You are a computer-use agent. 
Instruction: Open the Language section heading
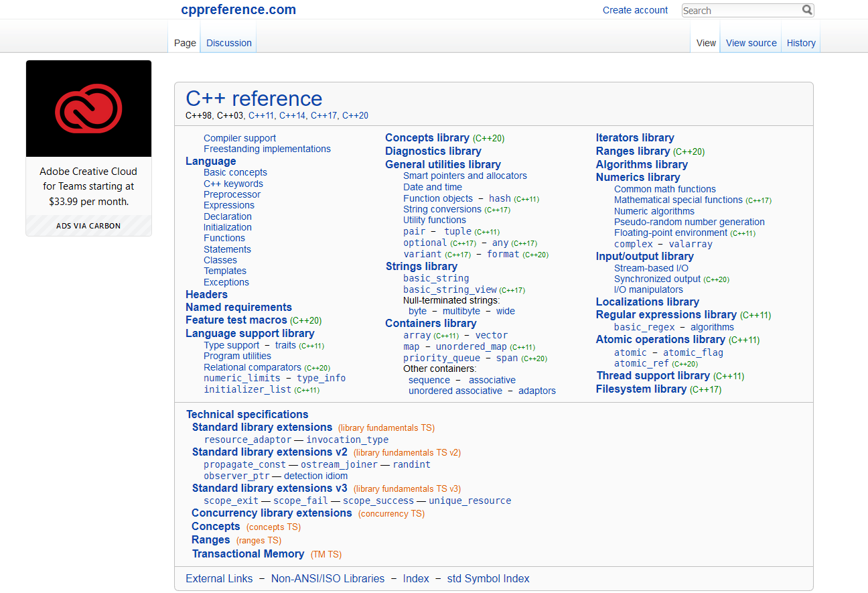(x=211, y=161)
